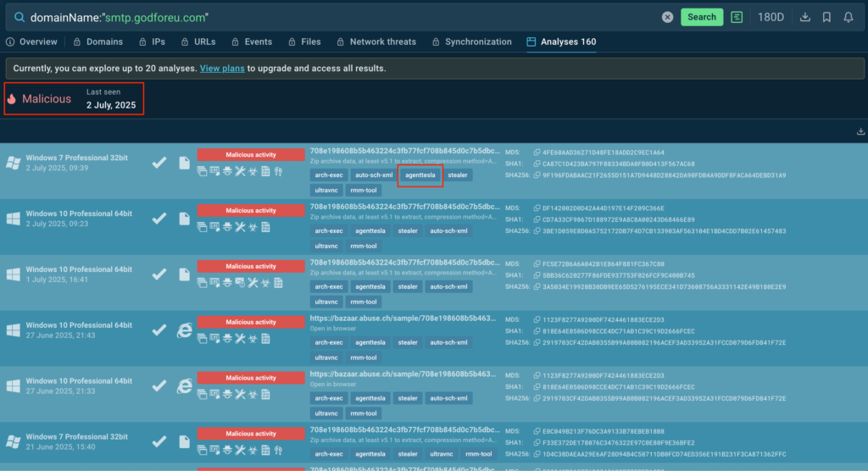Click the checkmark in the 21 June 15:40 row
Viewport: 868px width, 471px height.
point(159,441)
